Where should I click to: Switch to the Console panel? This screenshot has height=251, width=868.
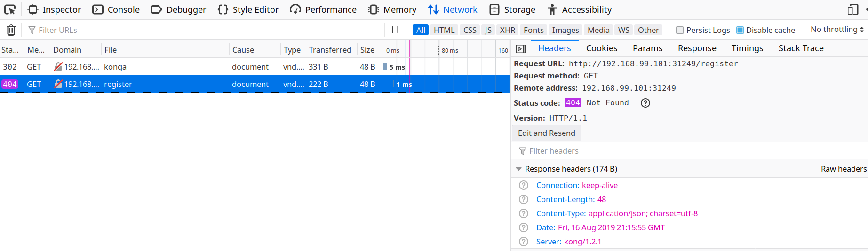pos(116,9)
